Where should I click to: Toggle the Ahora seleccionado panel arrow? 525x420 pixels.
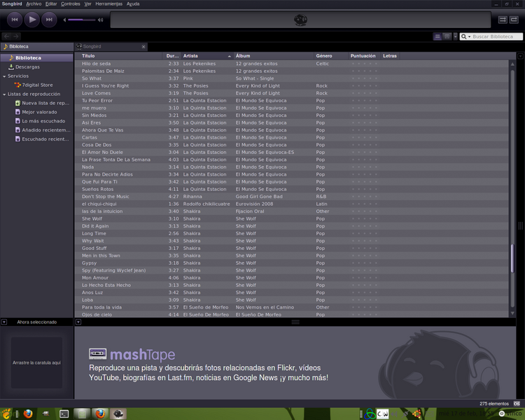click(4, 322)
